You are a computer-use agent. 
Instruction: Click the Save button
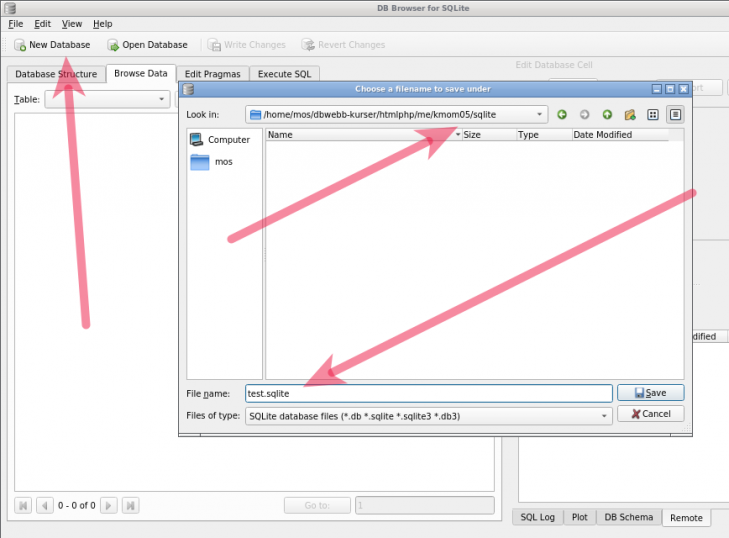click(x=650, y=393)
